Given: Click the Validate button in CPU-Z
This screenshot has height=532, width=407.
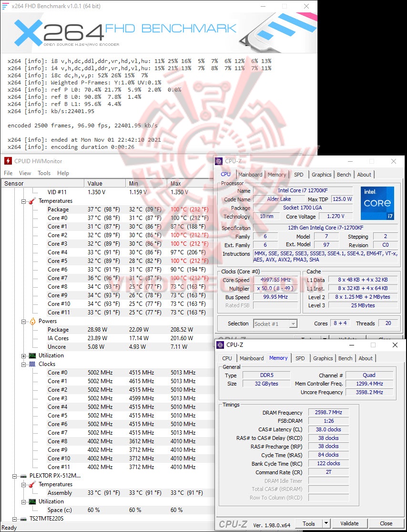Looking at the screenshot, I should [350, 523].
